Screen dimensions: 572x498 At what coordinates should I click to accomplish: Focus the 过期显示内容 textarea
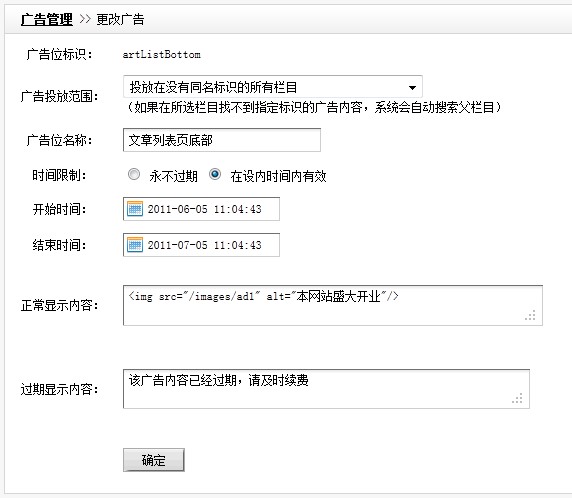326,389
